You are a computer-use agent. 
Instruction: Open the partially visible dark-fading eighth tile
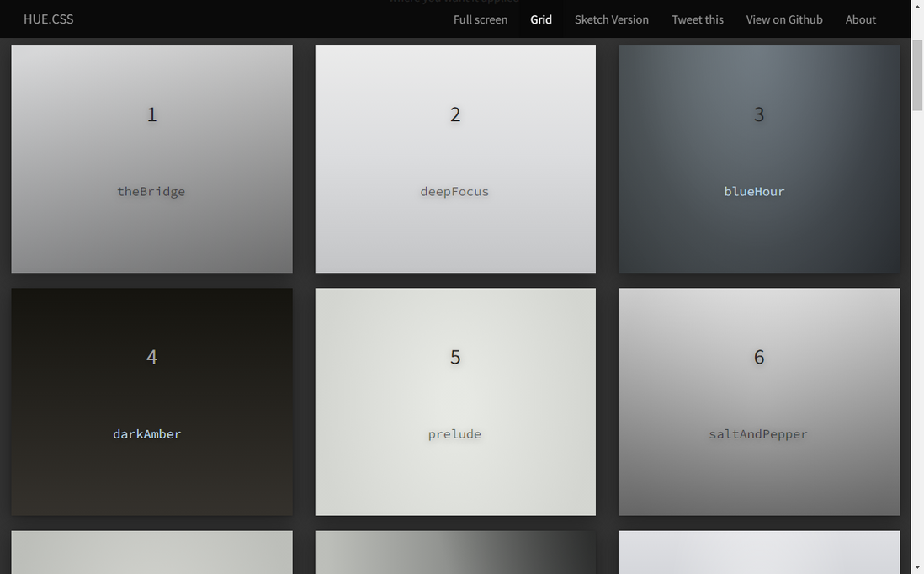point(455,552)
